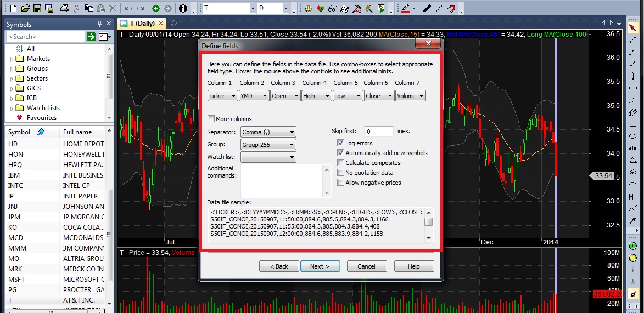The height and width of the screenshot is (313, 644).
Task: Open the Information (i) toolbar icon
Action: pyautogui.click(x=183, y=8)
